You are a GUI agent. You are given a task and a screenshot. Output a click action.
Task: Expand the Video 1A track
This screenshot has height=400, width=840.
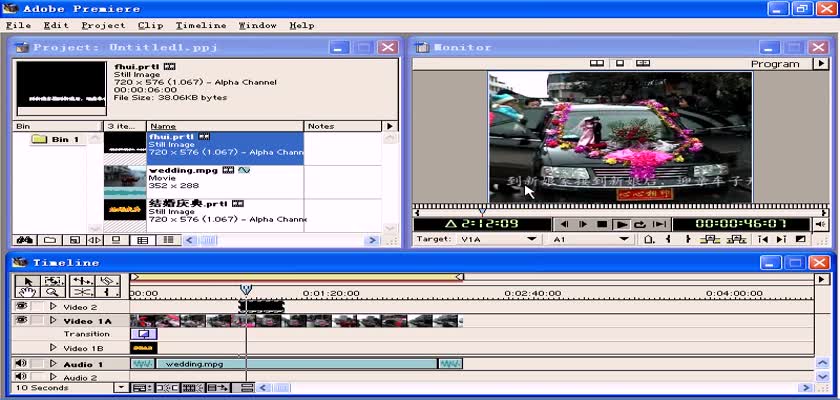click(x=53, y=320)
